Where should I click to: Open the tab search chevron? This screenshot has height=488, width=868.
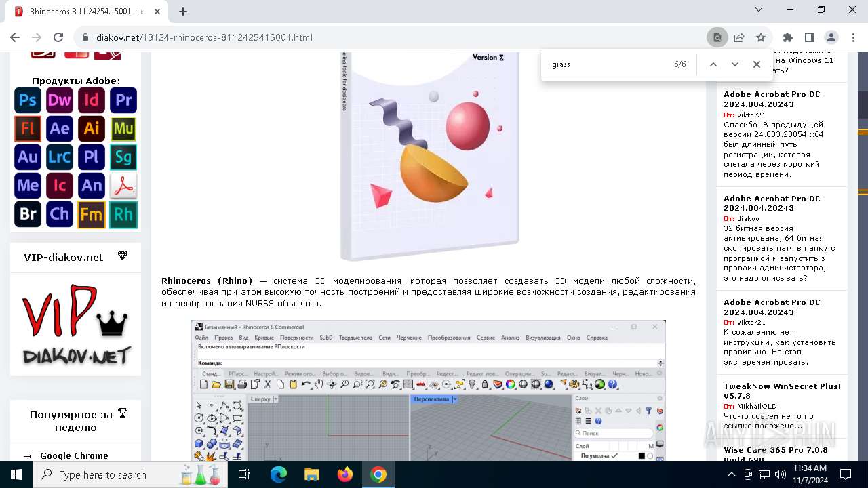tap(759, 9)
